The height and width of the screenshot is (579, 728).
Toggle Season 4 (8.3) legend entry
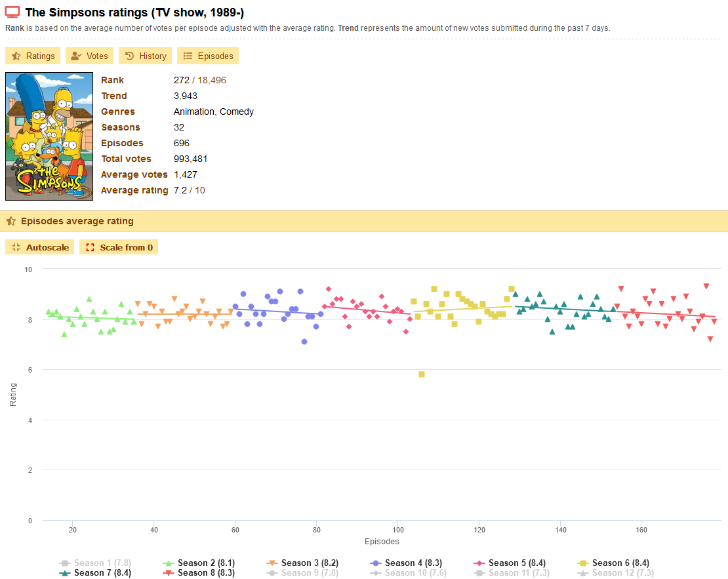point(406,563)
